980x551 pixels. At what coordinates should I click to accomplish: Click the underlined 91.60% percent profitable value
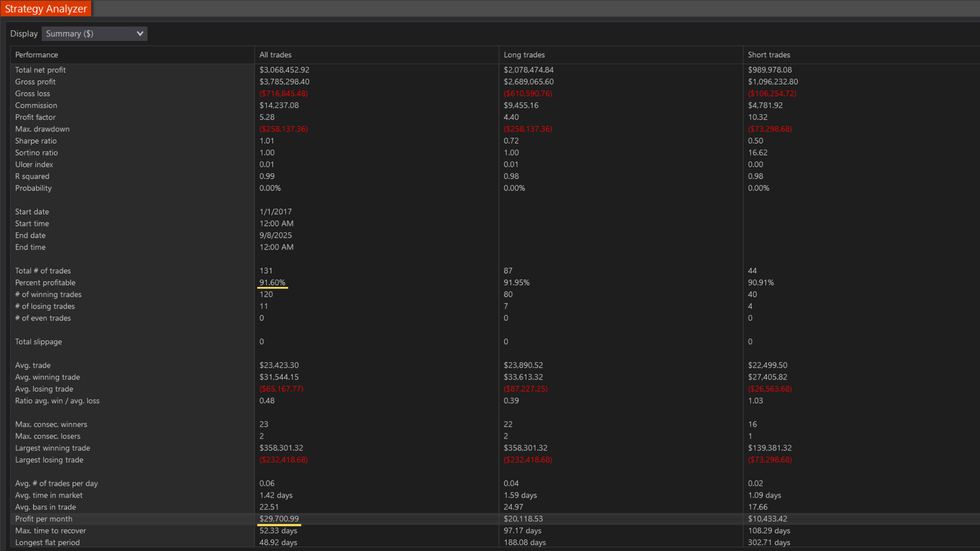pos(272,283)
